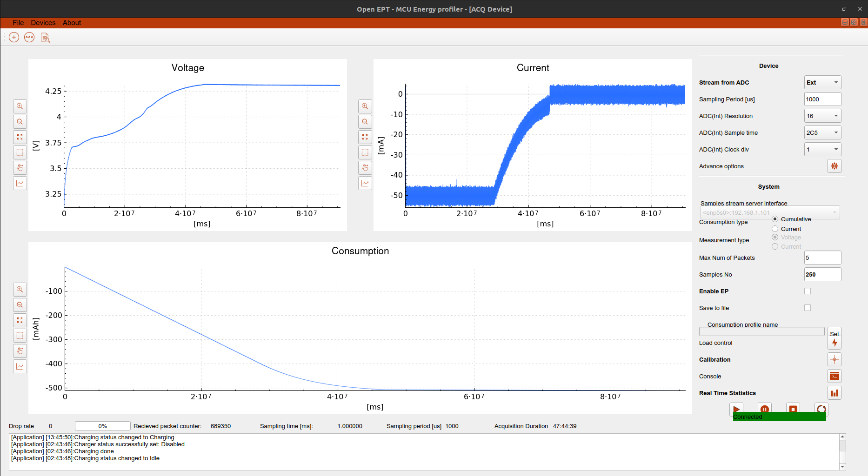Open the Console terminal icon
Image resolution: width=868 pixels, height=476 pixels.
pos(834,376)
